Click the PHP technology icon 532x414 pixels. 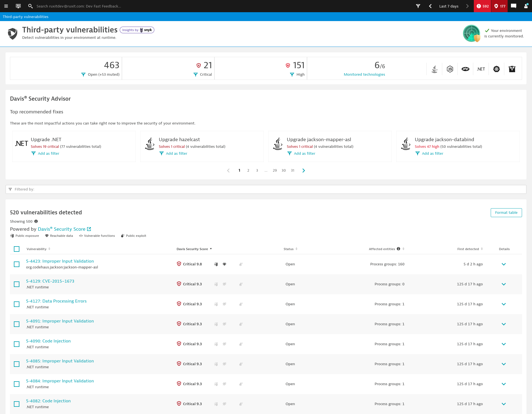465,69
